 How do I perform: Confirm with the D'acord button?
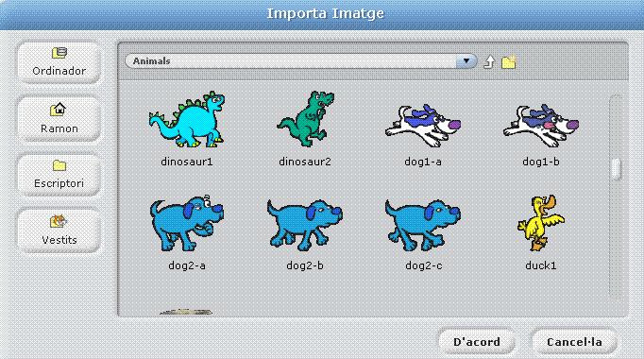477,341
